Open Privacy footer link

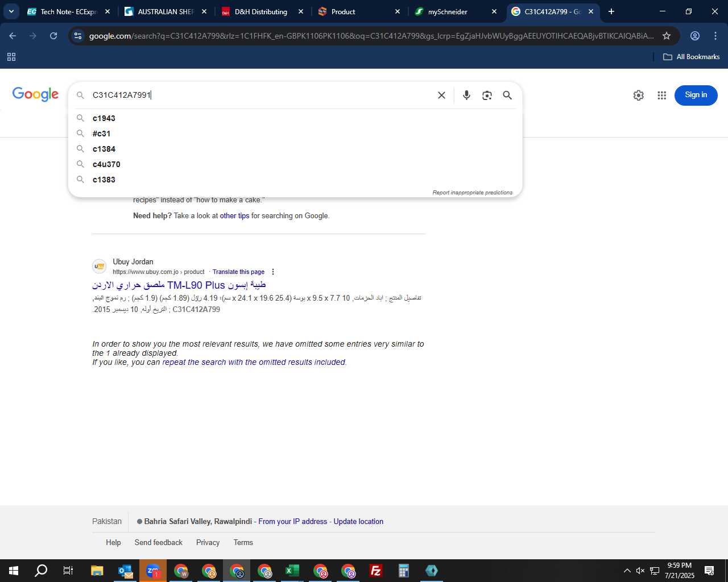click(x=208, y=542)
